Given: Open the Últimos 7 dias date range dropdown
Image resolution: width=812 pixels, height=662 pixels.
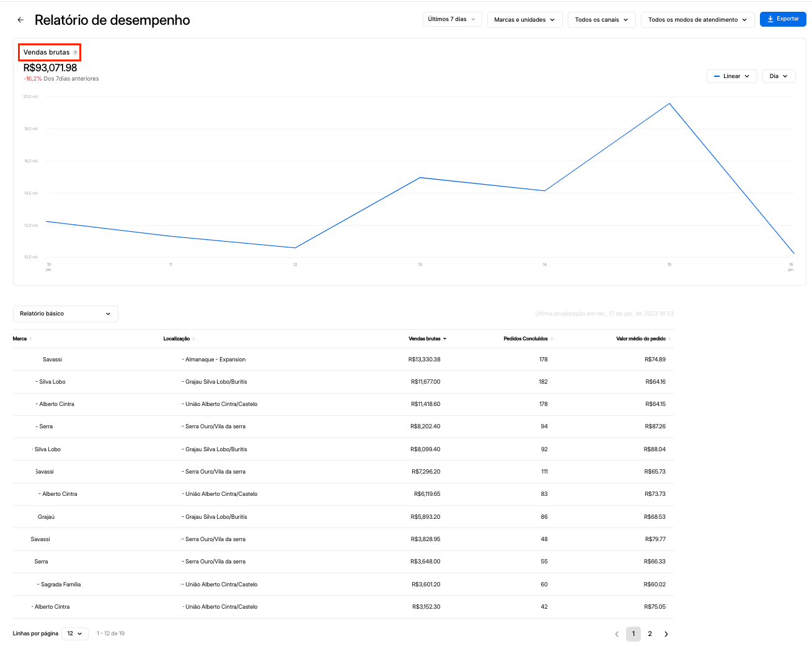Looking at the screenshot, I should (x=452, y=19).
